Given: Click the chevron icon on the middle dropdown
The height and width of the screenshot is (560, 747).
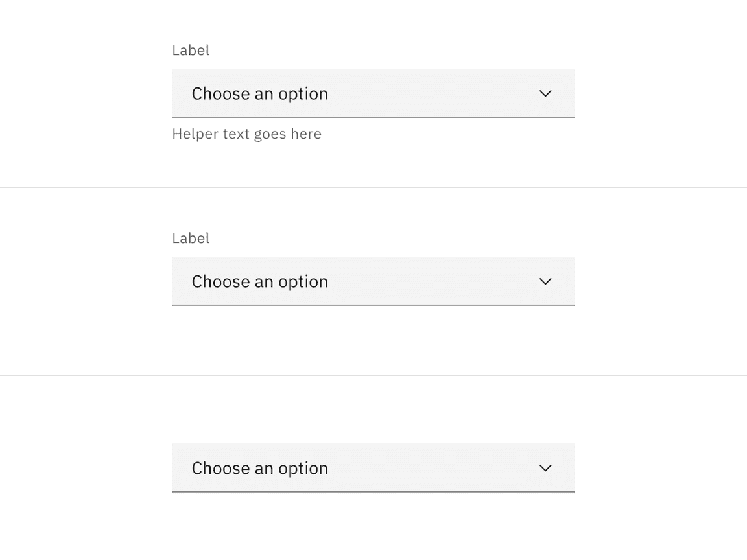Looking at the screenshot, I should tap(545, 281).
